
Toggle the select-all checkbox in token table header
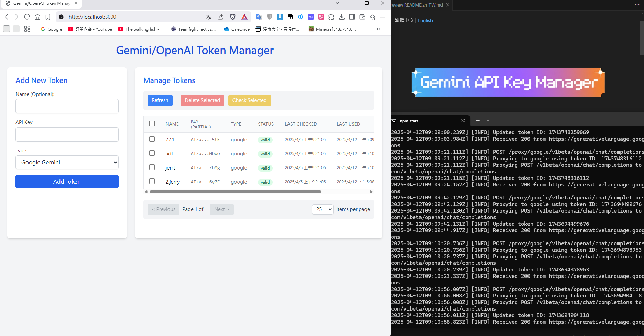click(x=152, y=123)
